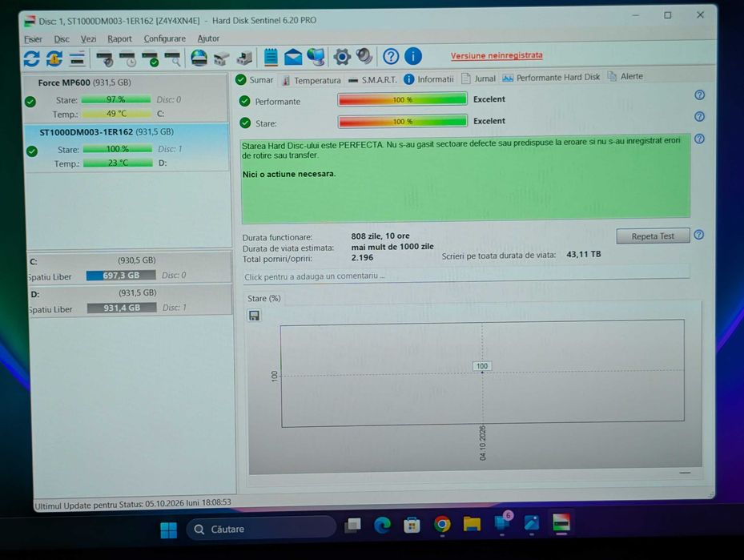The image size is (744, 560).
Task: Open the Windows Start menu
Action: (x=168, y=530)
